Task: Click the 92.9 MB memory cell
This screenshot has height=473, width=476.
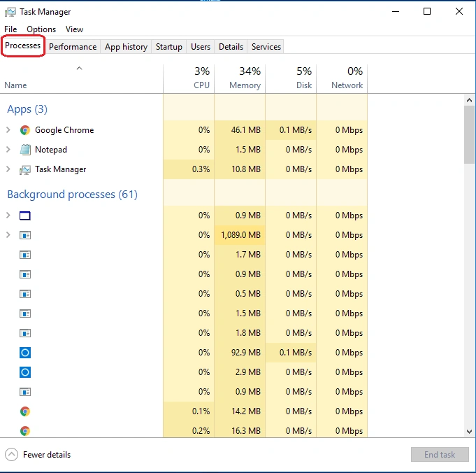Action: coord(240,353)
